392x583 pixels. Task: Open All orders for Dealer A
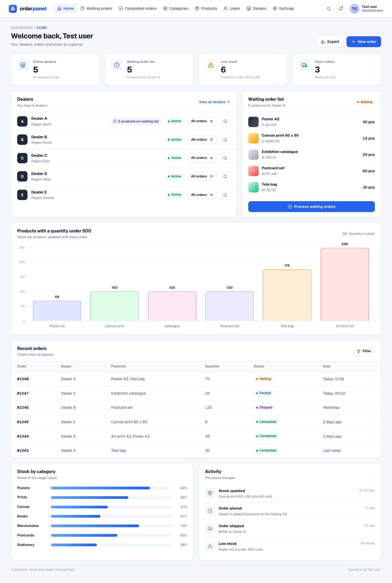pyautogui.click(x=202, y=121)
